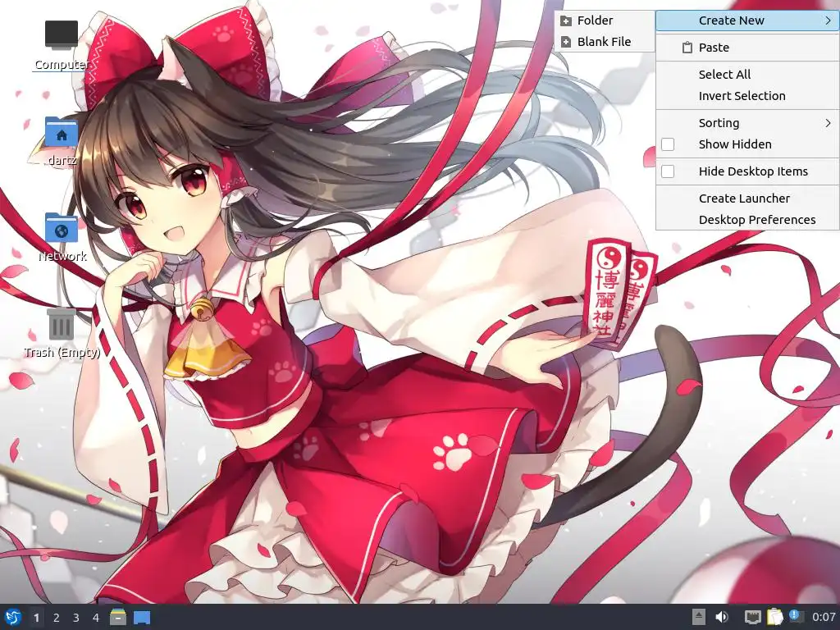Click the blue show desktop panel icon
Image resolution: width=840 pixels, height=630 pixels.
142,618
